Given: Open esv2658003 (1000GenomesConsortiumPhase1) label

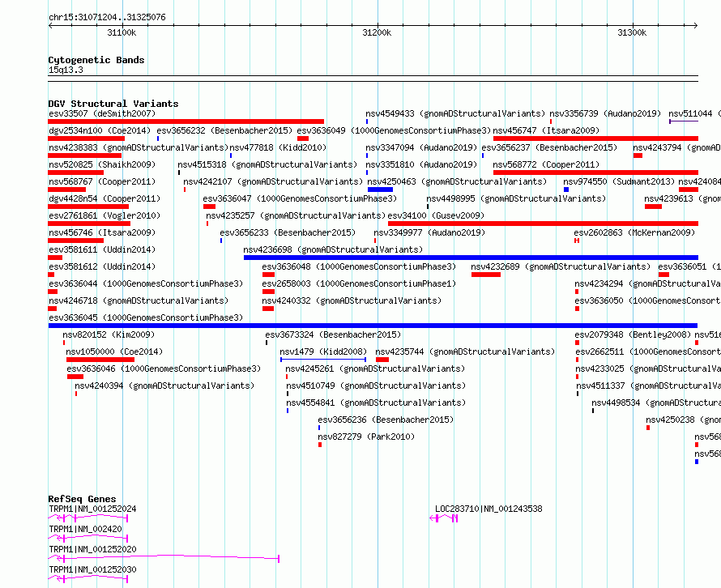Looking at the screenshot, I should (359, 283).
